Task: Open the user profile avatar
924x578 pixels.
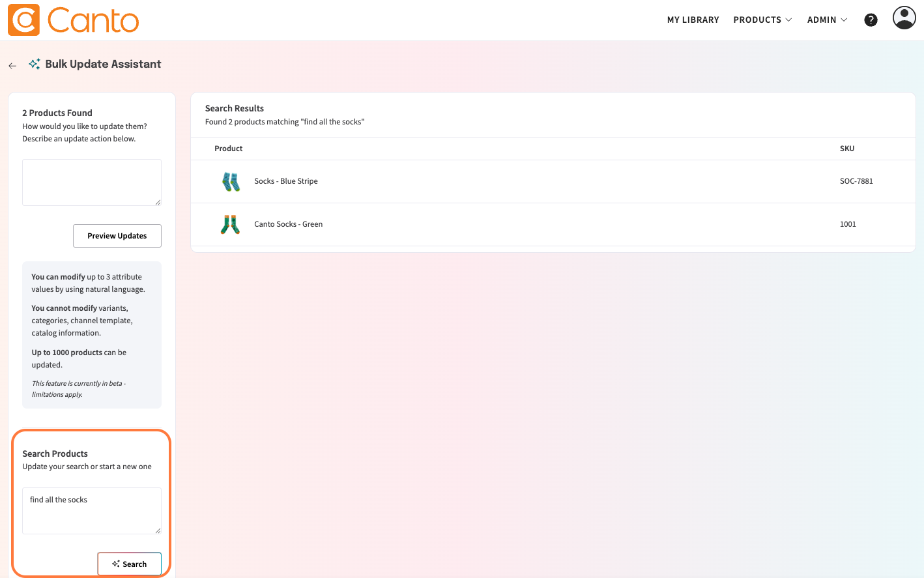Action: (904, 18)
